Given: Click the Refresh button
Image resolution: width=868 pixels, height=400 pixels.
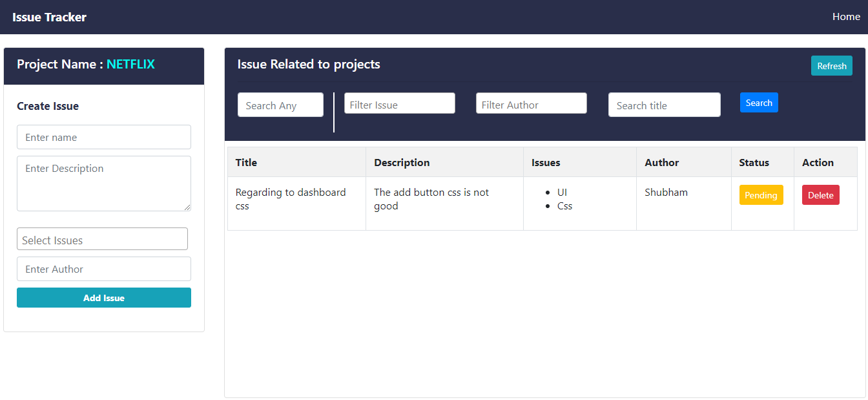Looking at the screenshot, I should pos(831,65).
